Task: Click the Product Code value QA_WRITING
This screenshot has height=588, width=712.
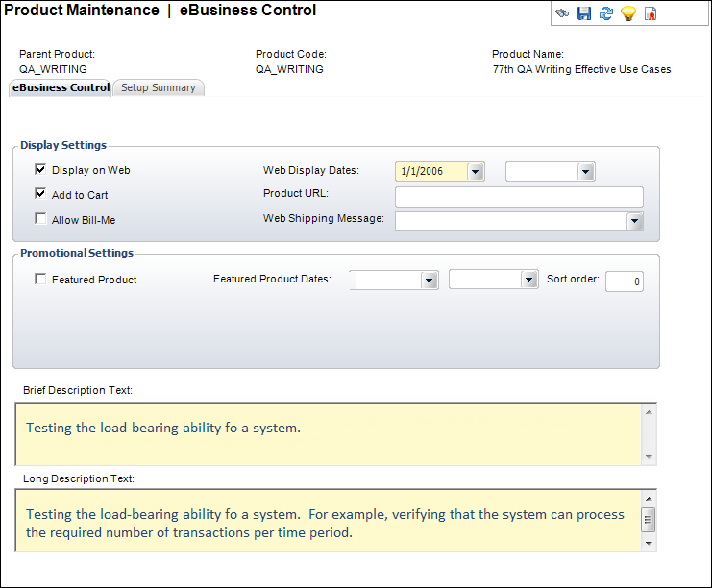Action: [x=289, y=69]
